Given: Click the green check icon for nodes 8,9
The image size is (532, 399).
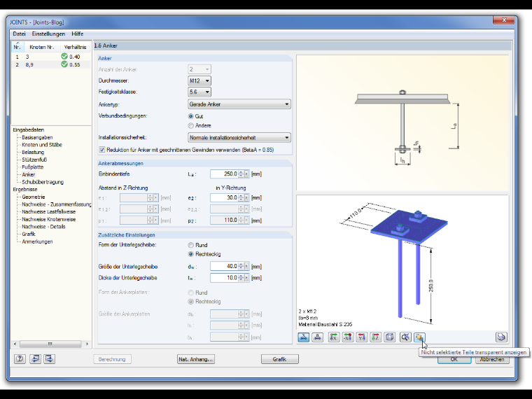Looking at the screenshot, I should [64, 64].
